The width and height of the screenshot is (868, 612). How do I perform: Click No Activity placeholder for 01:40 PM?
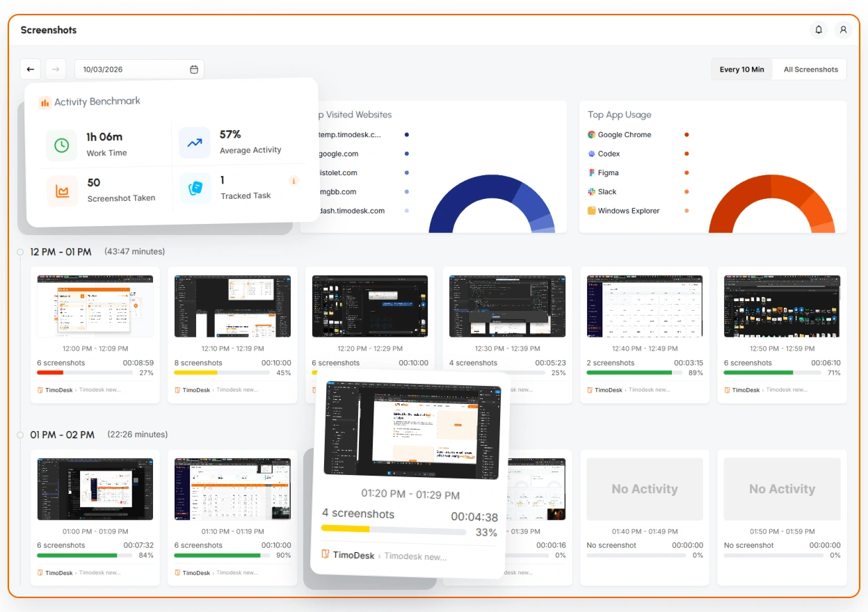tap(645, 489)
